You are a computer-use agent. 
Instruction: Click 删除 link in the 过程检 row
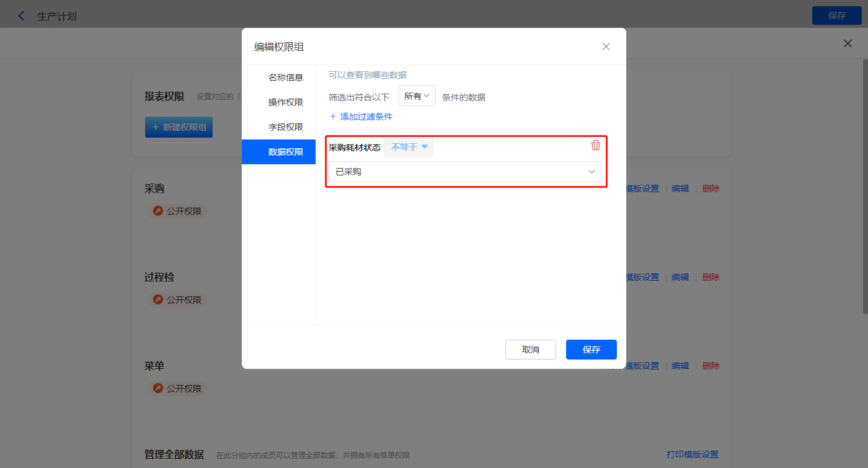point(711,277)
